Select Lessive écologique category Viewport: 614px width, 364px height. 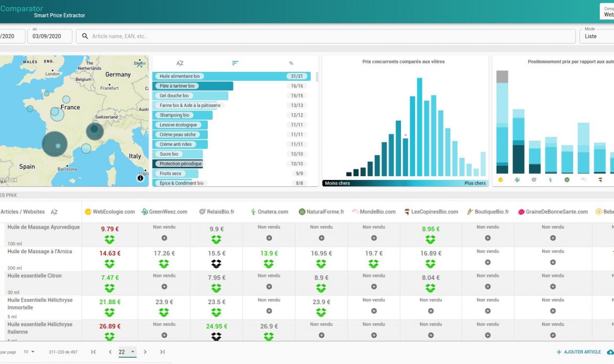pos(180,125)
